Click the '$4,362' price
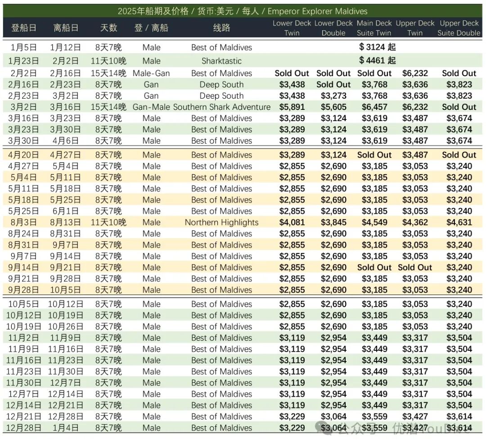This screenshot has height=448, width=486. pos(415,222)
